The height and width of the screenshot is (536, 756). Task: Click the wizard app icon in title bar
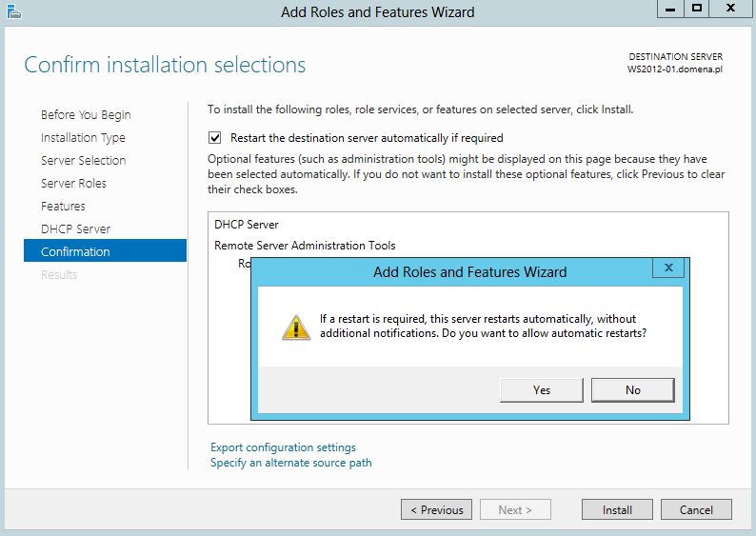point(14,11)
